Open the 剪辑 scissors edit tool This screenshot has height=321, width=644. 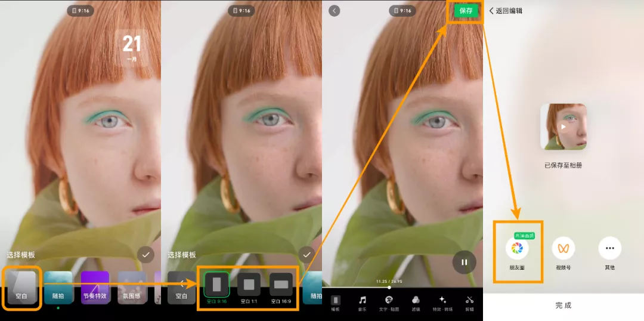coord(469,304)
